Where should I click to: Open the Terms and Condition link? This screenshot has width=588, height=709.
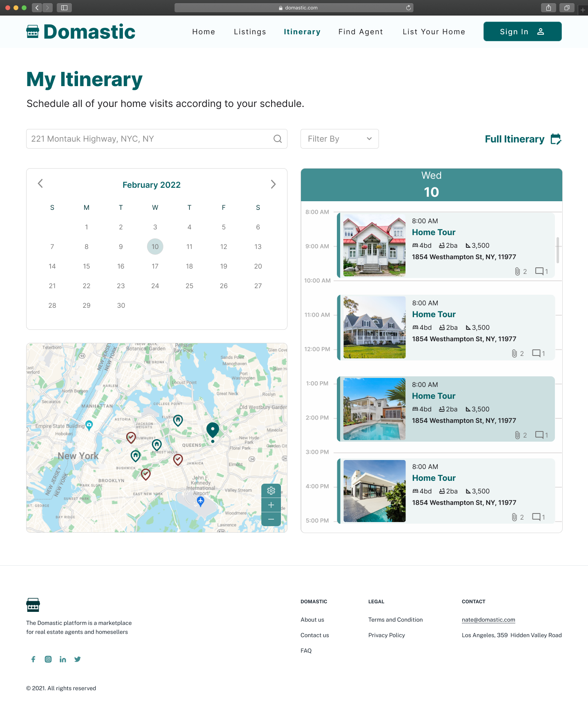(395, 620)
